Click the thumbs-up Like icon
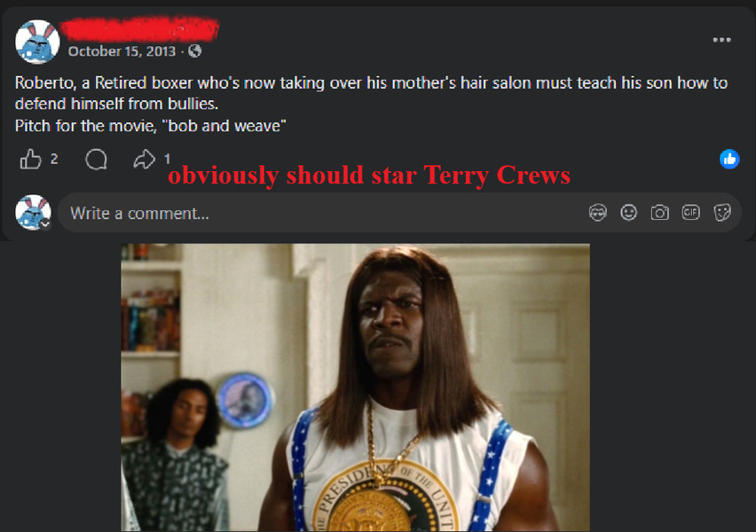The height and width of the screenshot is (532, 756). [x=30, y=159]
